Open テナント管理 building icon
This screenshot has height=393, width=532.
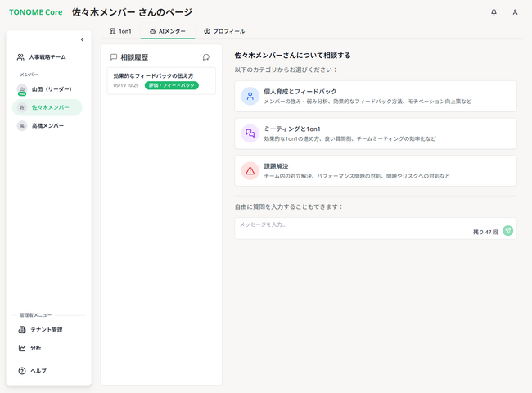click(22, 329)
